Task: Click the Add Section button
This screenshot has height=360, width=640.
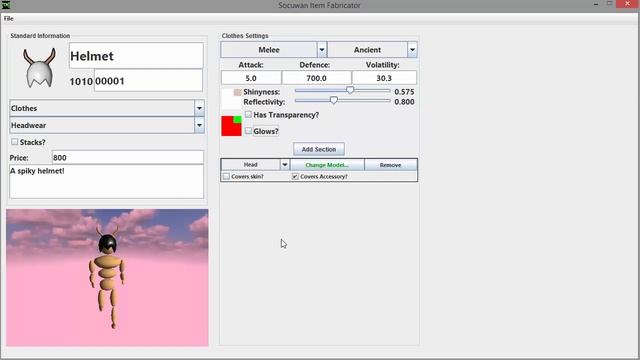Action: [319, 149]
